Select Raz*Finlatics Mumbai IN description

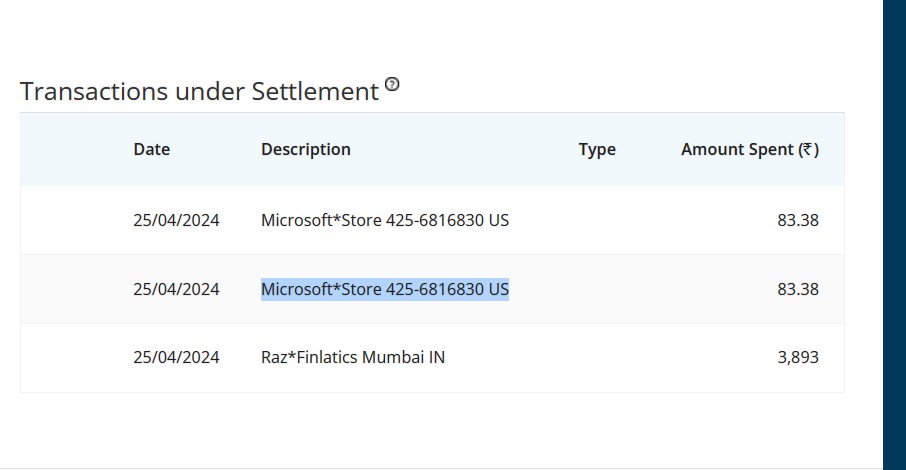click(x=353, y=357)
